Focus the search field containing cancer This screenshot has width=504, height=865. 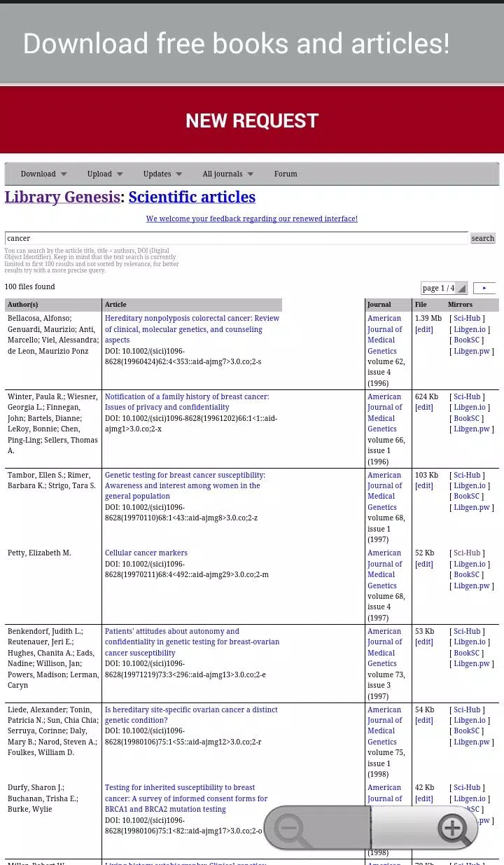237,238
